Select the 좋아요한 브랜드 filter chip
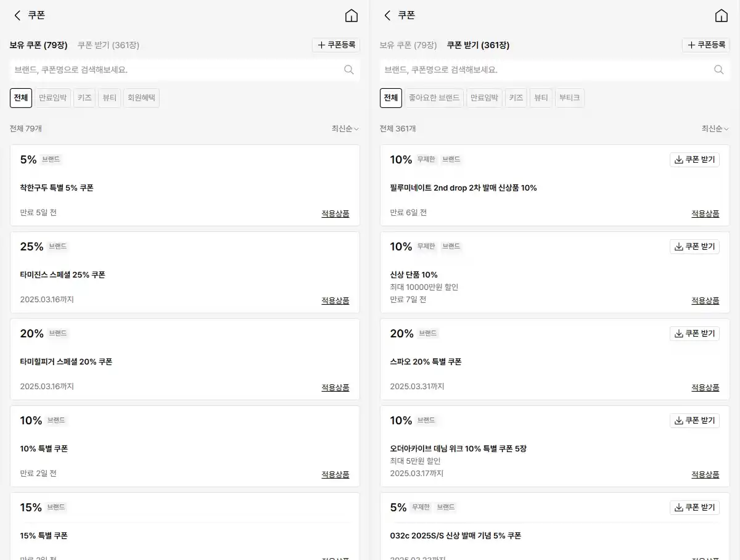 [434, 97]
